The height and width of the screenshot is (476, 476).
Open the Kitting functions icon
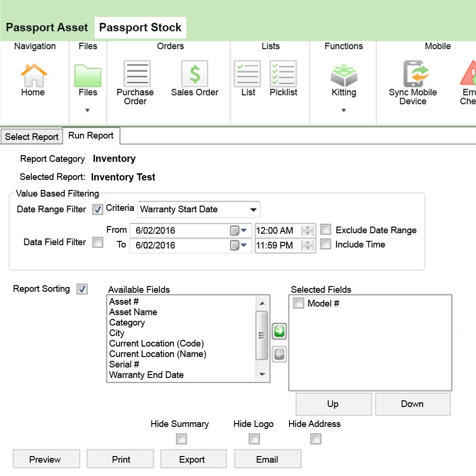(x=344, y=75)
